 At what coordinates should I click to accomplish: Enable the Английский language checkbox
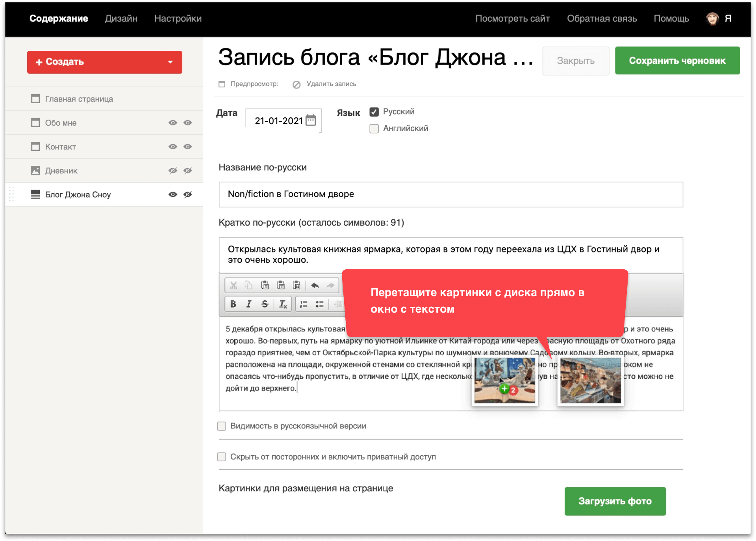(x=374, y=128)
